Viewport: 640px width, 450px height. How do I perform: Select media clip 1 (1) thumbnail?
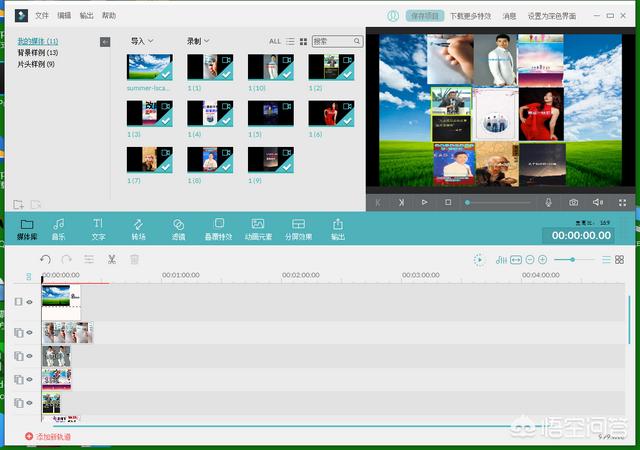210,67
